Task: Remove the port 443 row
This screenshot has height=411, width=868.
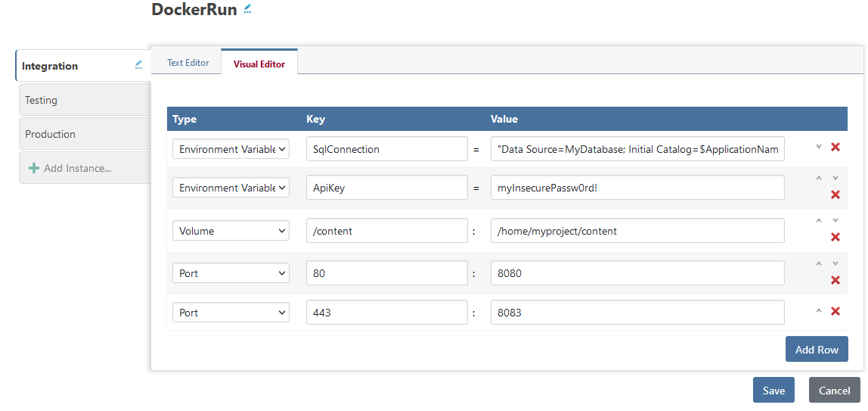Action: click(835, 311)
